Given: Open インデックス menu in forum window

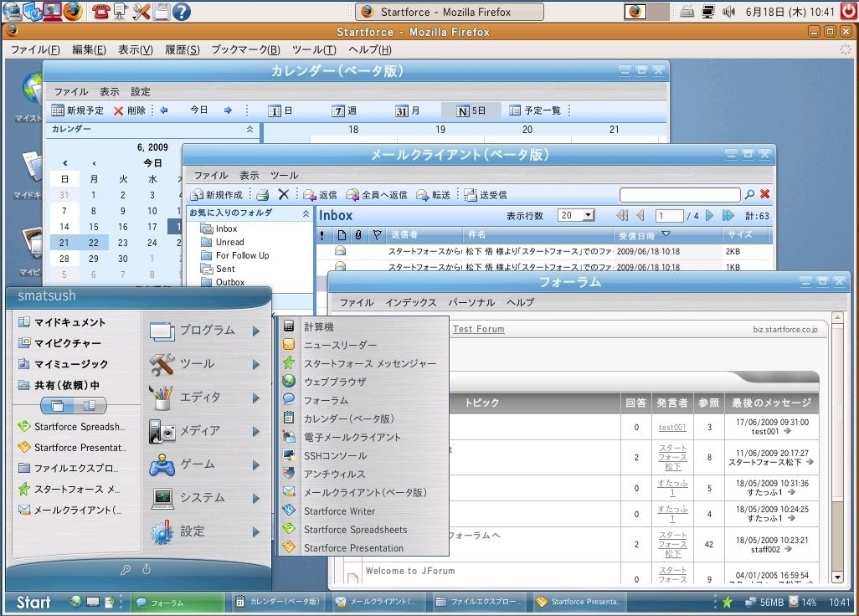Looking at the screenshot, I should point(411,302).
